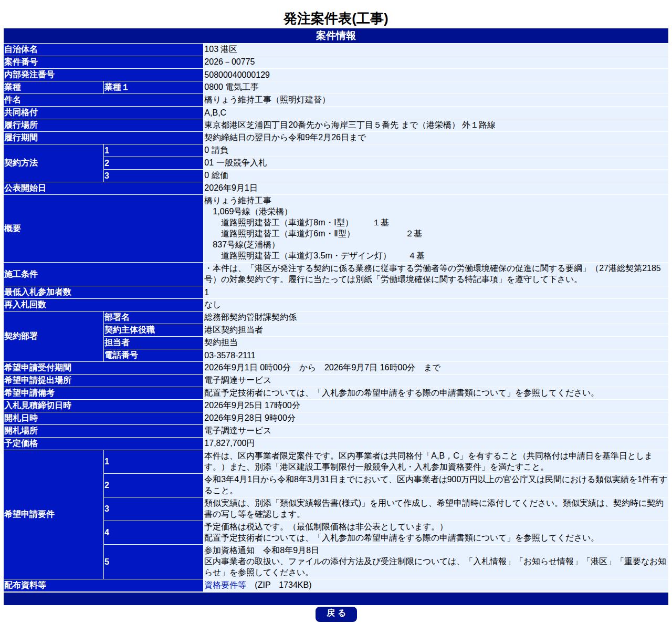Click the line 837号線(芝浦橋)

[x=245, y=245]
